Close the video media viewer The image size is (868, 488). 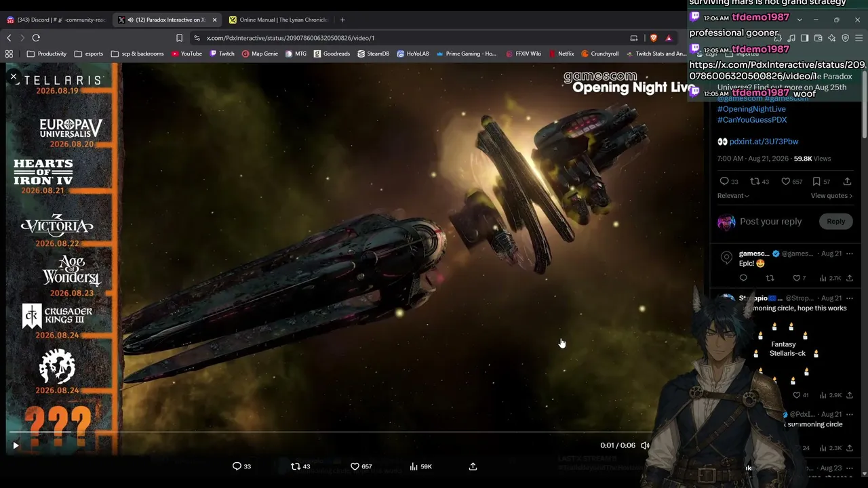13,77
